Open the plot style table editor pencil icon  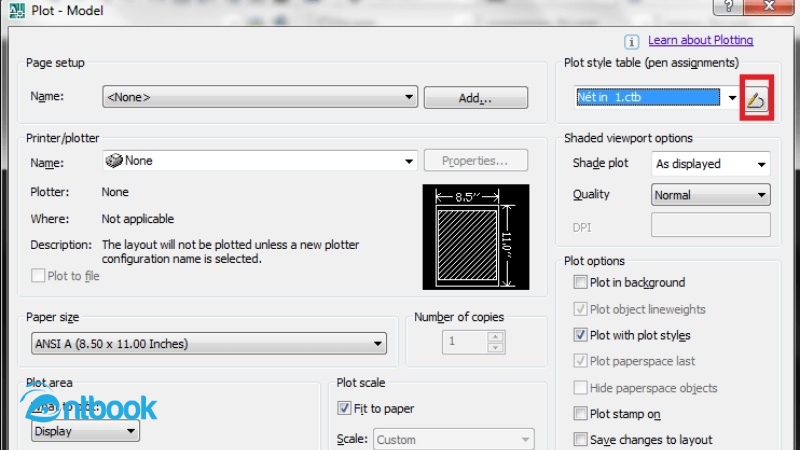click(756, 98)
